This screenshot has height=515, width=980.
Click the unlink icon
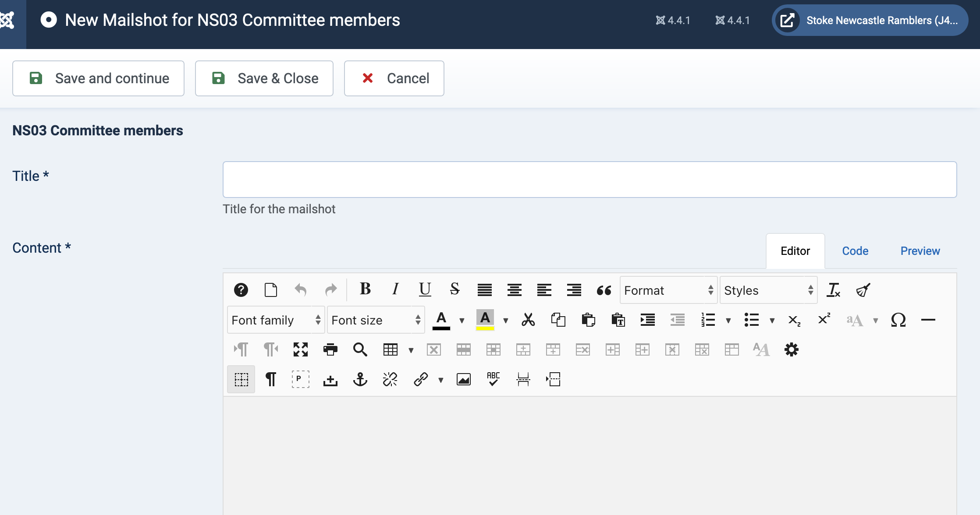pyautogui.click(x=390, y=379)
